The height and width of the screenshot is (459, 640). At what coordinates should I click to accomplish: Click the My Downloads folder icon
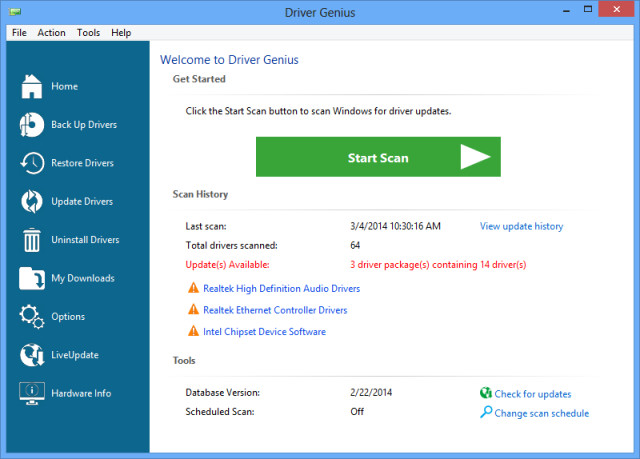coord(31,278)
